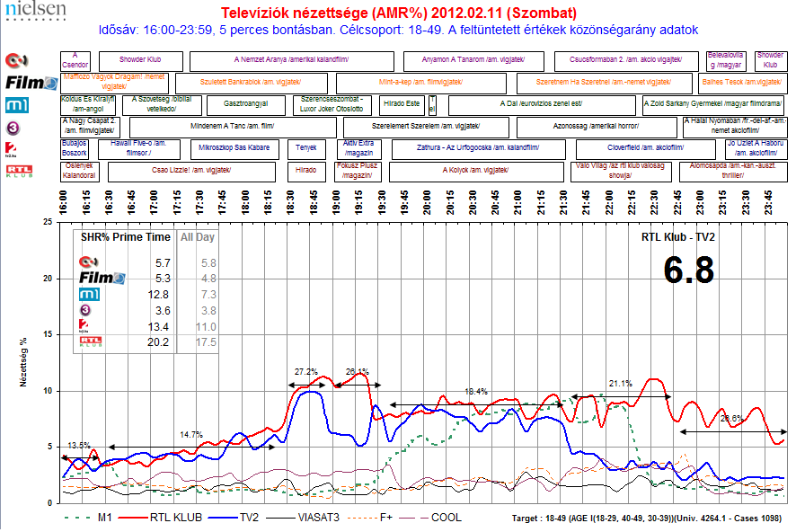
Task: Select the F+ legend label
Action: coord(386,518)
